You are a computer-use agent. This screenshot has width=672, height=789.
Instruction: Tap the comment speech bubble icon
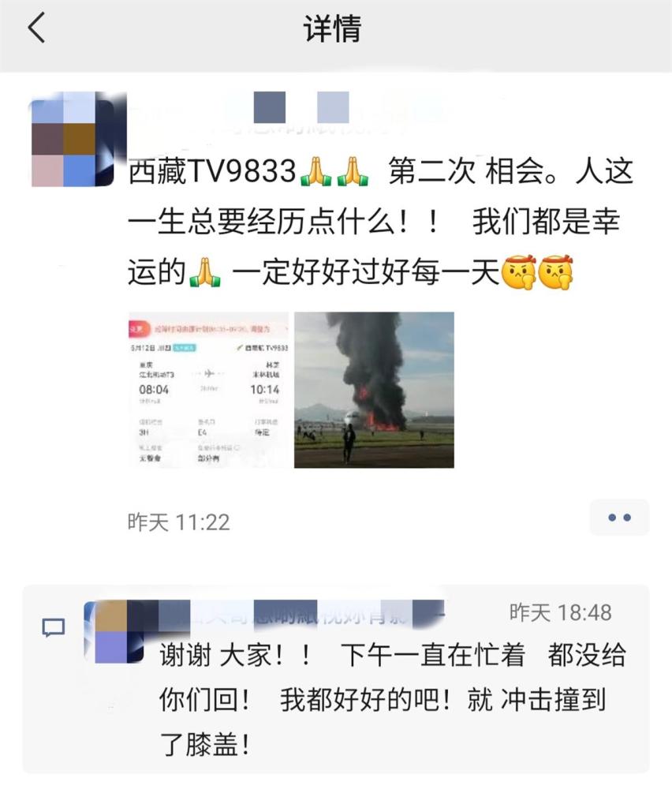click(x=54, y=627)
